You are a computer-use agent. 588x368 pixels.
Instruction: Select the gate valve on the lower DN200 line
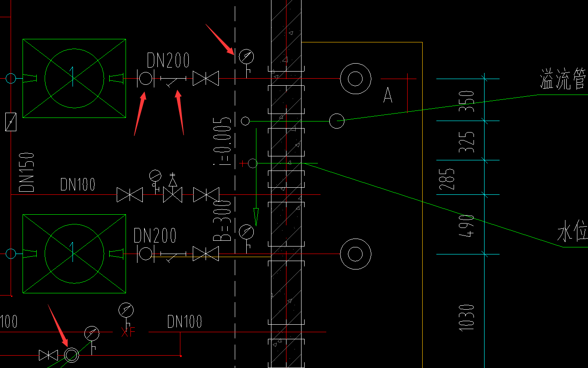click(x=206, y=254)
